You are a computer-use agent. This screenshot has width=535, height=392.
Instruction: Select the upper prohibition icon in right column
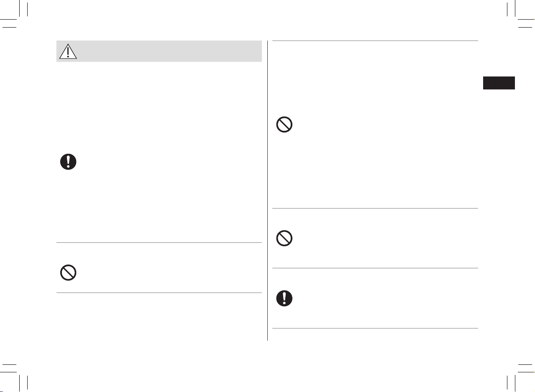click(x=284, y=125)
